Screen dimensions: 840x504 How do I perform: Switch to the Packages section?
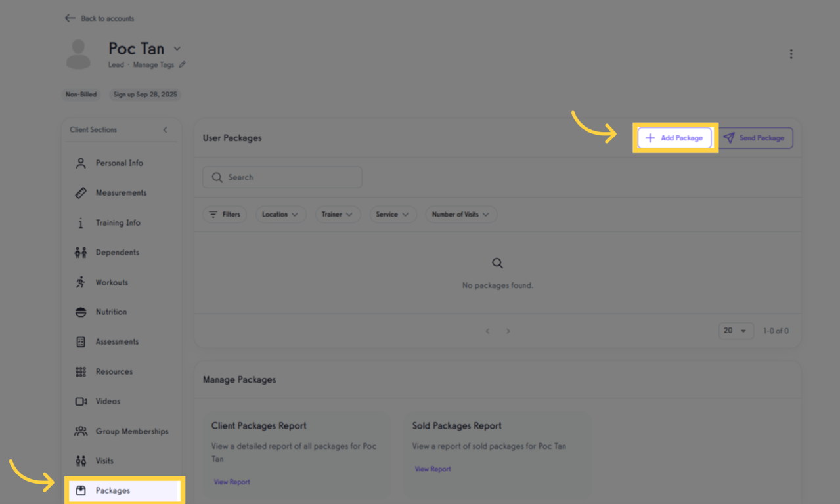(x=112, y=490)
